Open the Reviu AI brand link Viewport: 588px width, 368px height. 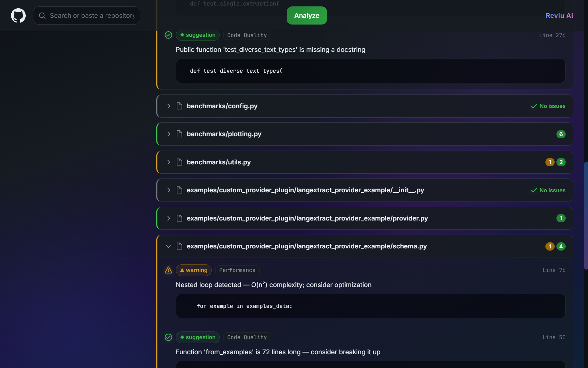click(559, 16)
